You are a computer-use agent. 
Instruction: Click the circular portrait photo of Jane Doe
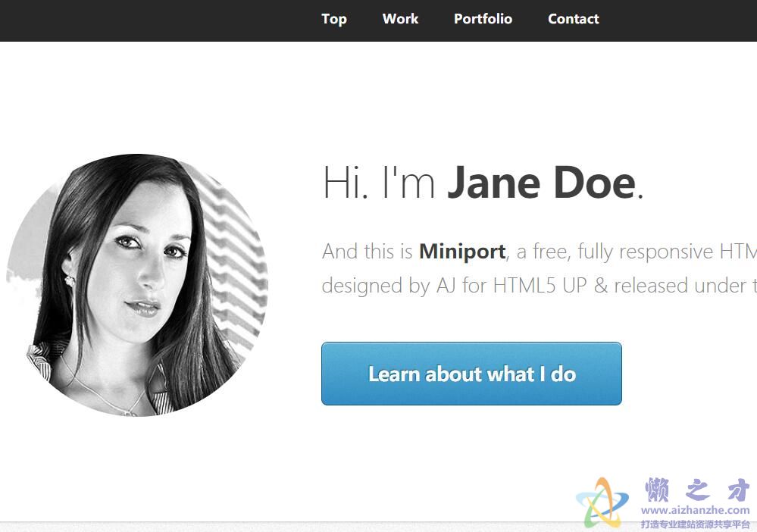pos(136,285)
